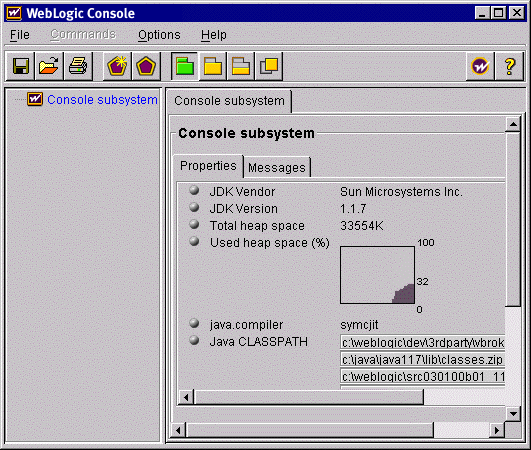Open the File menu

coord(20,35)
